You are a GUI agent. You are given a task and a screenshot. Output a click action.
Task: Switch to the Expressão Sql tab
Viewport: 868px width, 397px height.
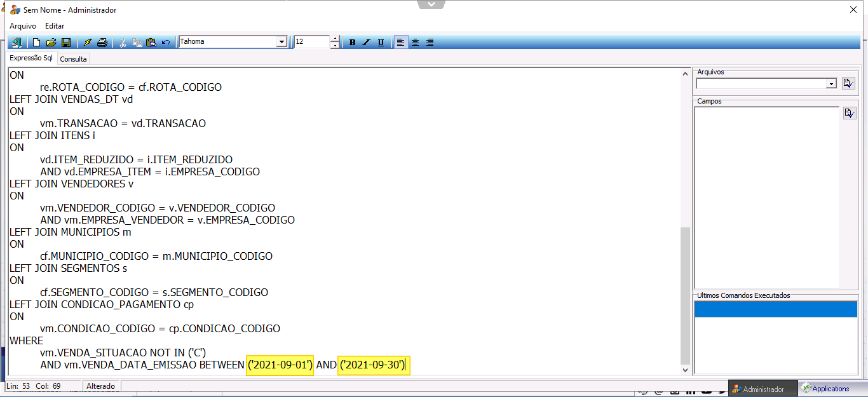31,58
